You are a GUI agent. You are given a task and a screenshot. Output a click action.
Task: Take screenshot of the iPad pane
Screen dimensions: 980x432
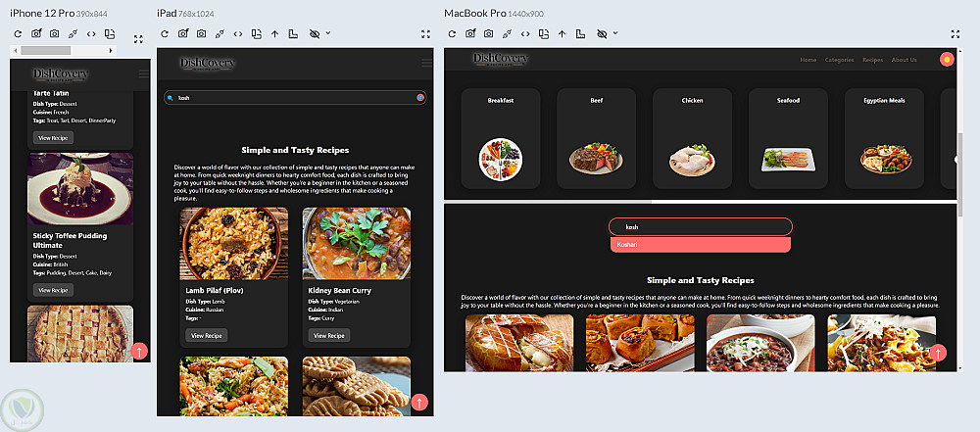click(x=201, y=33)
